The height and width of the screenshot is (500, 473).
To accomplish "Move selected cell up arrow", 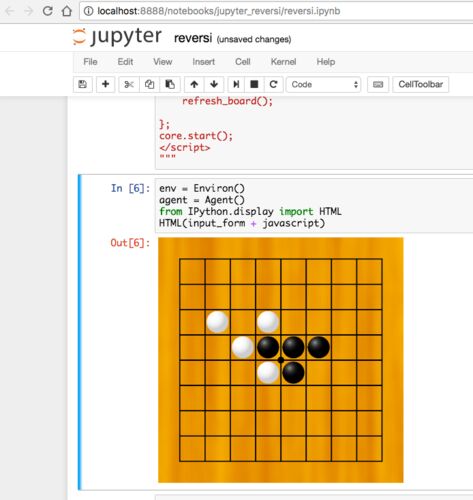I will click(194, 84).
